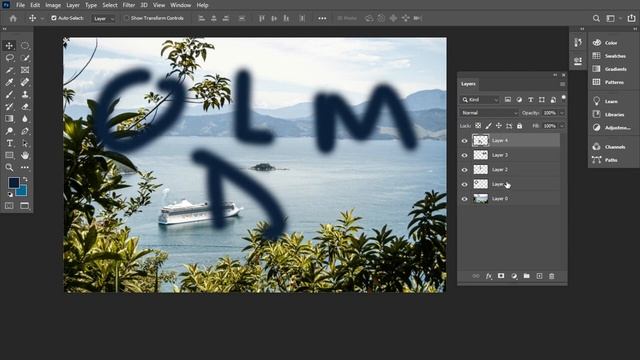Select the Brush tool
This screenshot has height=360, width=640.
9,95
